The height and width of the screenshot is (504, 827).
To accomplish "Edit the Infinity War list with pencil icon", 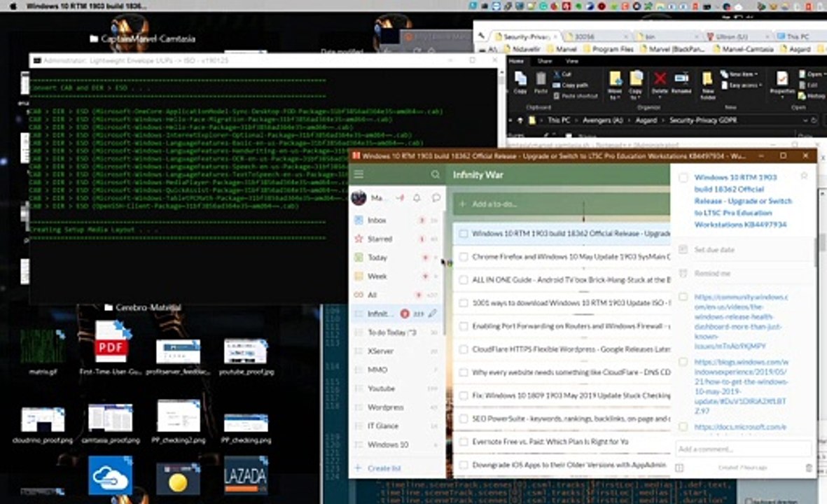I will tap(433, 313).
